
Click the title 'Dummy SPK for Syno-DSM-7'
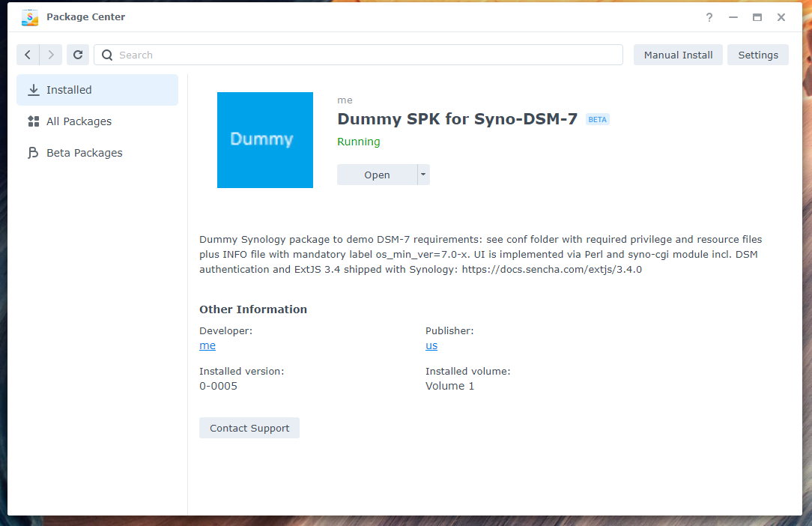(x=457, y=119)
